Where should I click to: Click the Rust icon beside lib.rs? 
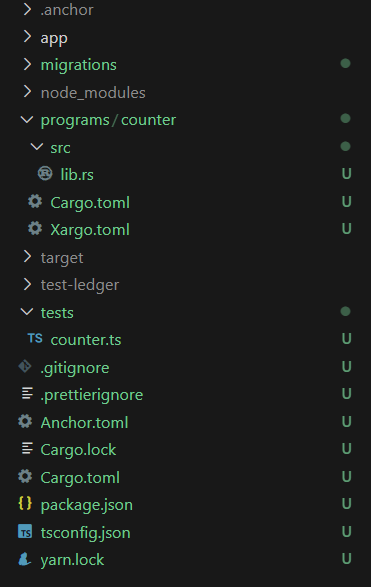click(45, 174)
